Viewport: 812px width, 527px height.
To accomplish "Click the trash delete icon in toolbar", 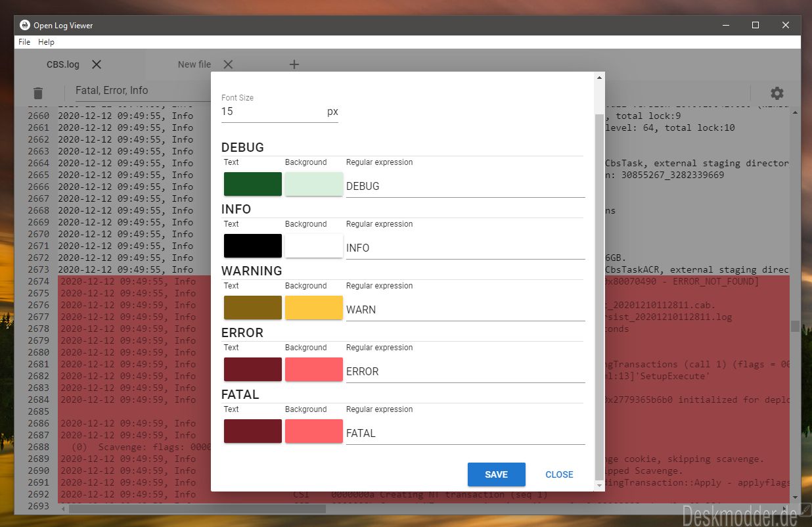I will (x=38, y=93).
